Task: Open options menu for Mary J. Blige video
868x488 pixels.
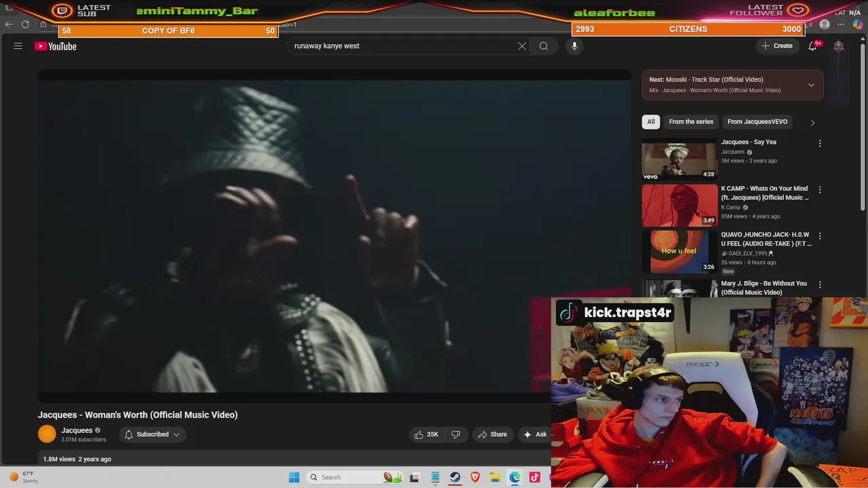Action: pos(820,285)
